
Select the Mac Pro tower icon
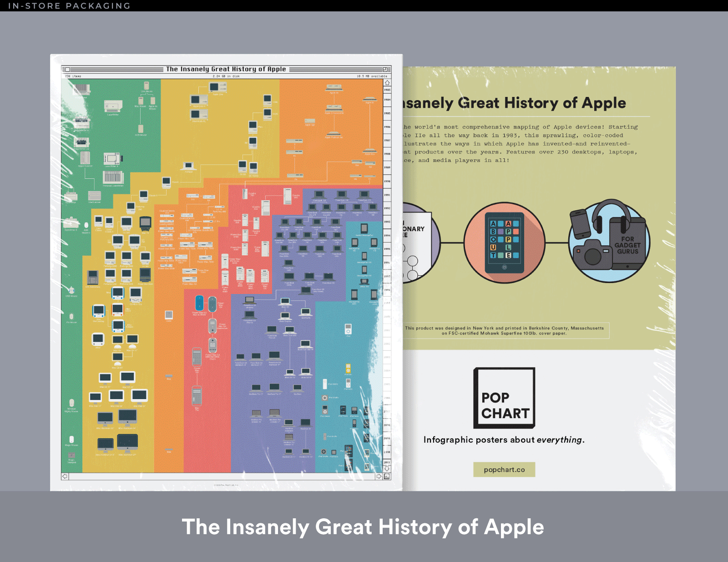click(197, 395)
